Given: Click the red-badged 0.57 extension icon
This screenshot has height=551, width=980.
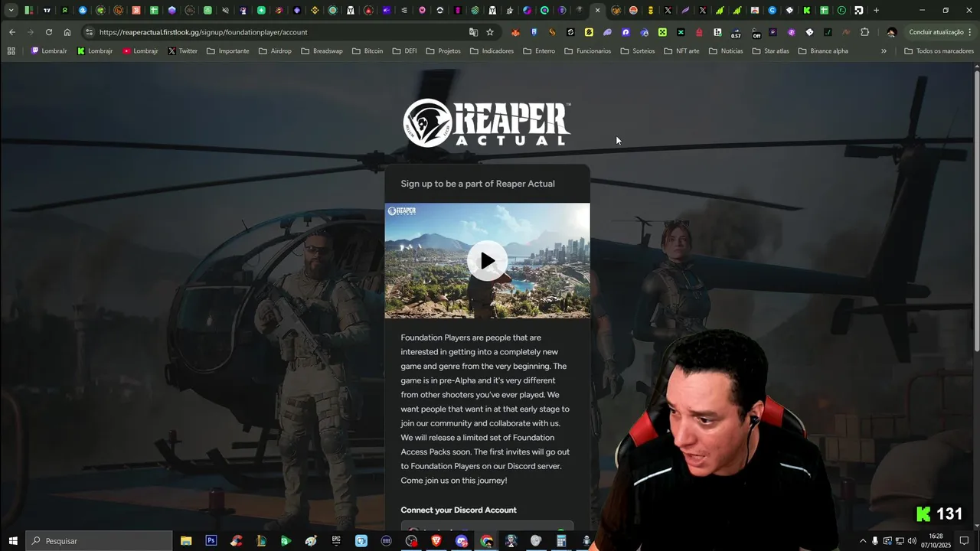Looking at the screenshot, I should (x=736, y=32).
